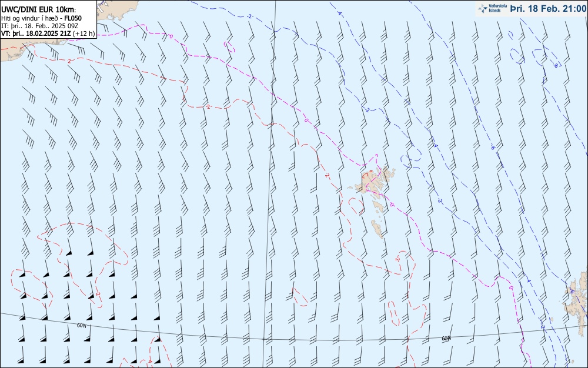The width and height of the screenshot is (588, 368).
Task: Select the 'Þri. 18 Feb. 21:00' timestamp
Action: (x=548, y=8)
